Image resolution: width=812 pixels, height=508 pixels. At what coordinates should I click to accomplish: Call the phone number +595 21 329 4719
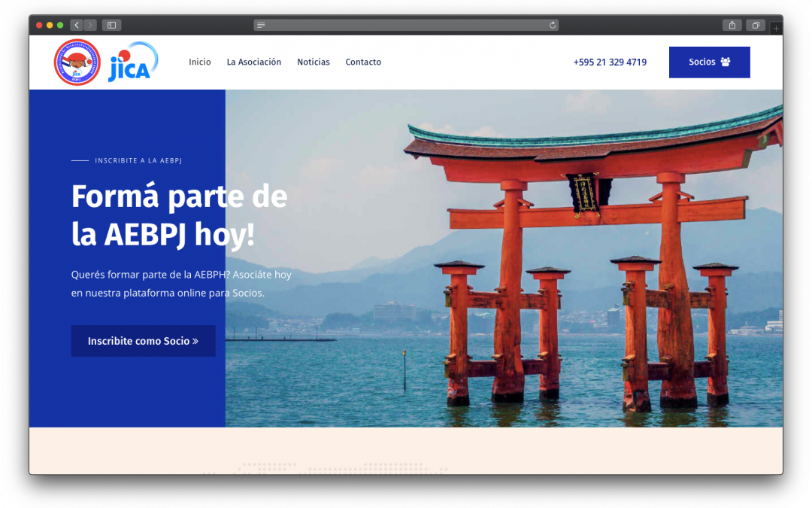(610, 62)
